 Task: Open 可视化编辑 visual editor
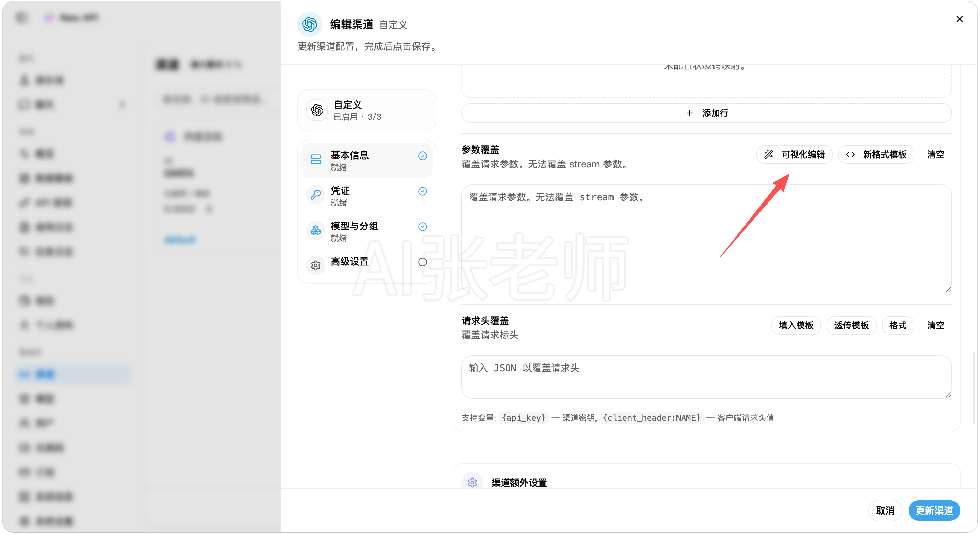point(794,155)
